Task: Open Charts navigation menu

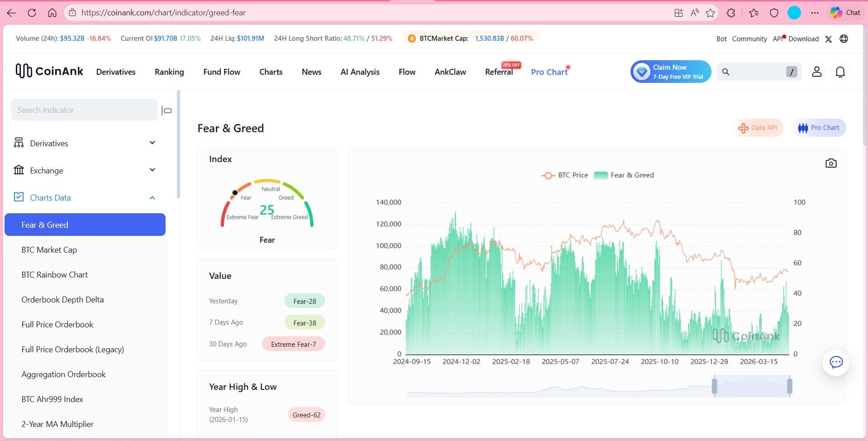Action: 271,72
